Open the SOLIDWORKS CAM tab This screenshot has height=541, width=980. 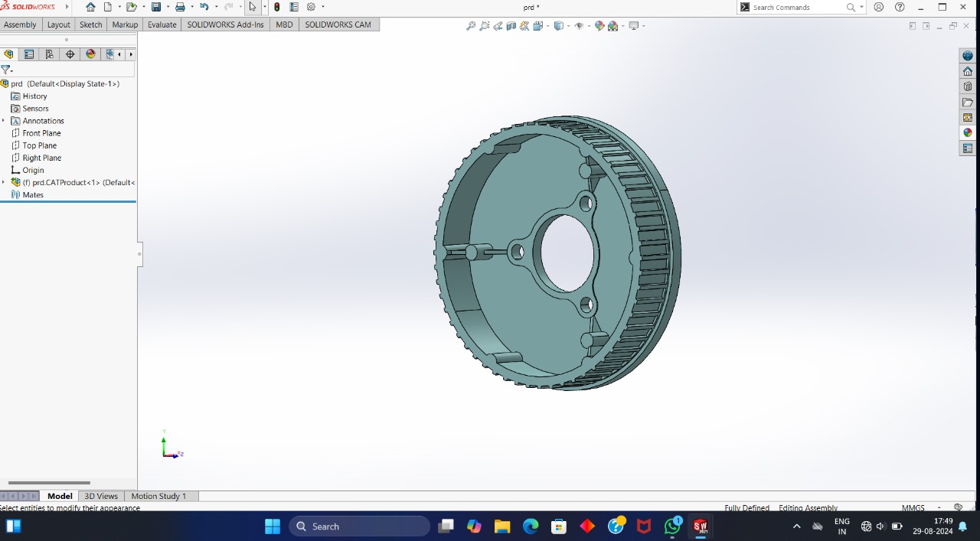pyautogui.click(x=338, y=24)
